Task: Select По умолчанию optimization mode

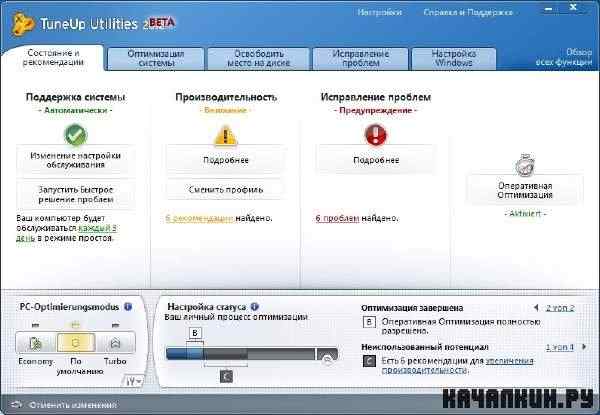Action: [76, 343]
